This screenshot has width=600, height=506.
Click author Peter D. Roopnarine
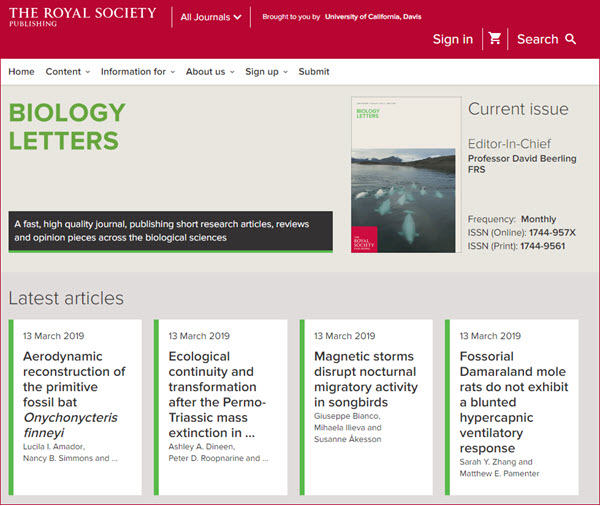point(206,458)
